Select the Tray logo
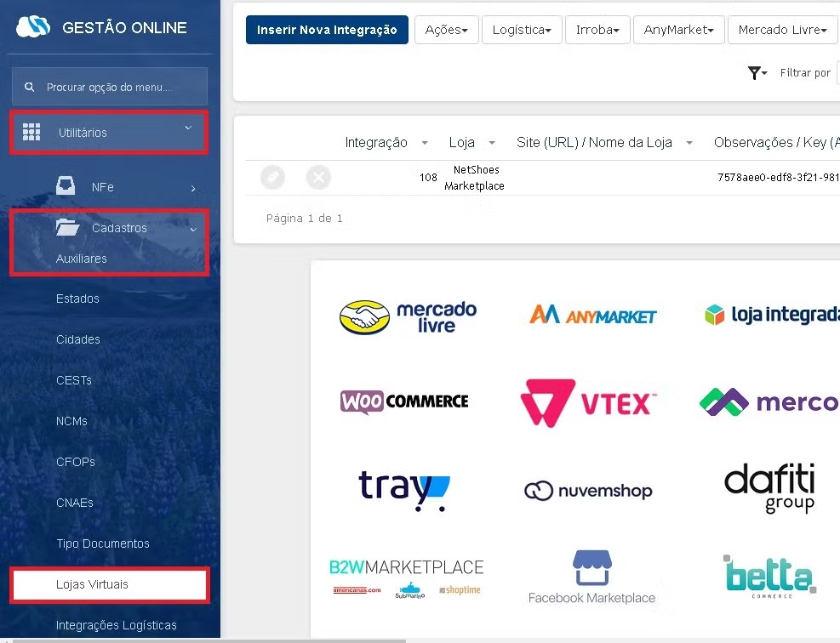Screen dimensions: 840x643 pos(404,491)
